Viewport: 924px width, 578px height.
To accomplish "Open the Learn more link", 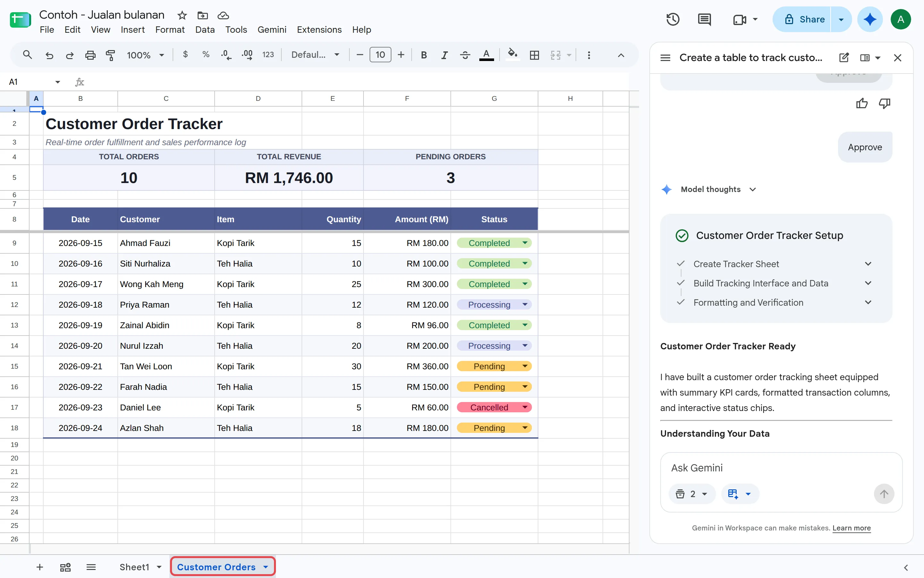I will (851, 528).
